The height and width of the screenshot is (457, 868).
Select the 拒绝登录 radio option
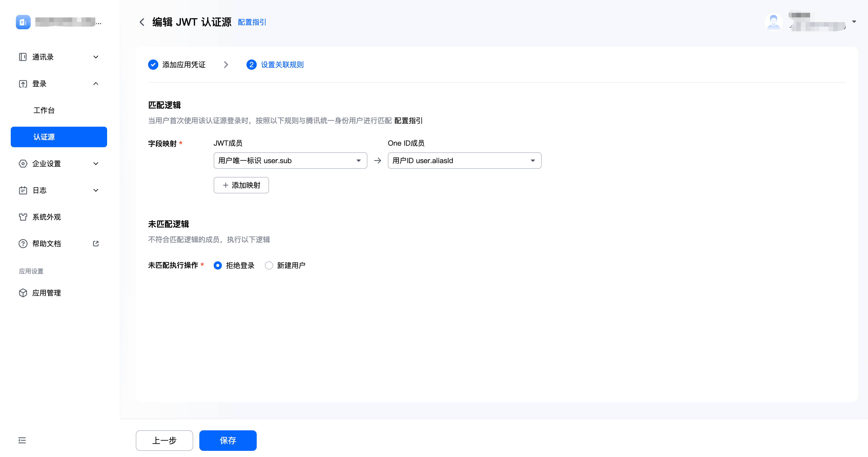218,265
